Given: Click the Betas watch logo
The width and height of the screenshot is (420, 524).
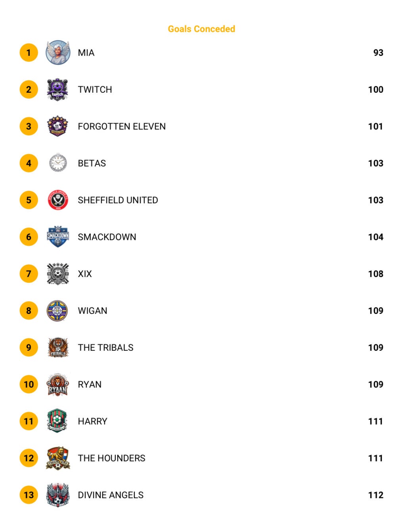Looking at the screenshot, I should click(58, 163).
